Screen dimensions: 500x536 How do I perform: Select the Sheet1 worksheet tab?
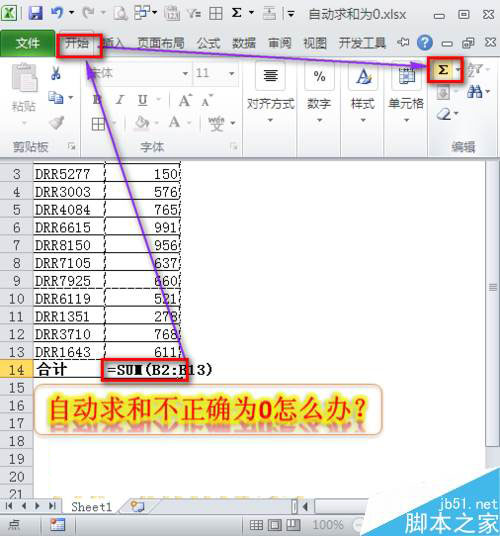coord(91,507)
